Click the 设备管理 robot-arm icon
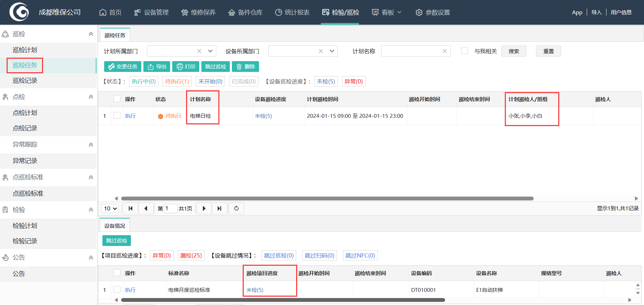 (x=137, y=13)
